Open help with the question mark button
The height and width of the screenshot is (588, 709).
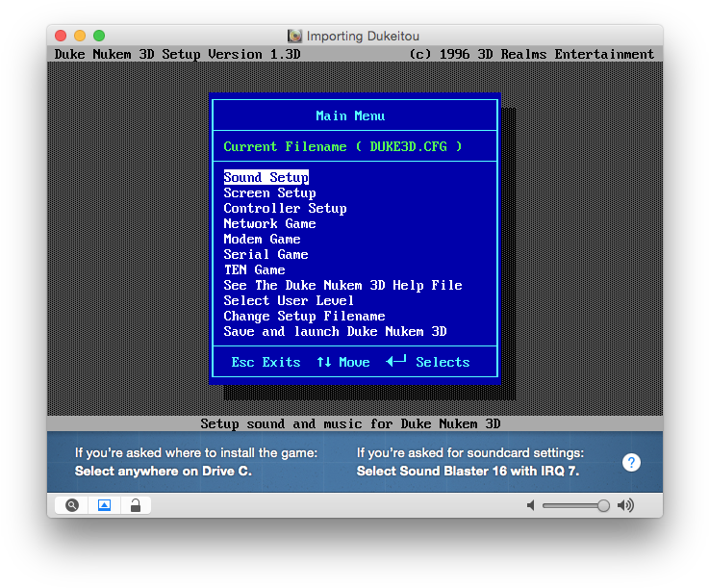point(631,462)
